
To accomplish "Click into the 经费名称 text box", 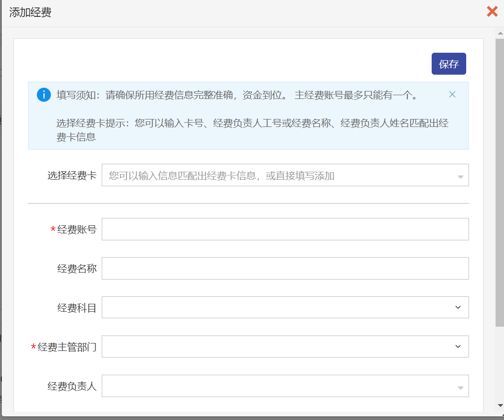I will coord(285,268).
